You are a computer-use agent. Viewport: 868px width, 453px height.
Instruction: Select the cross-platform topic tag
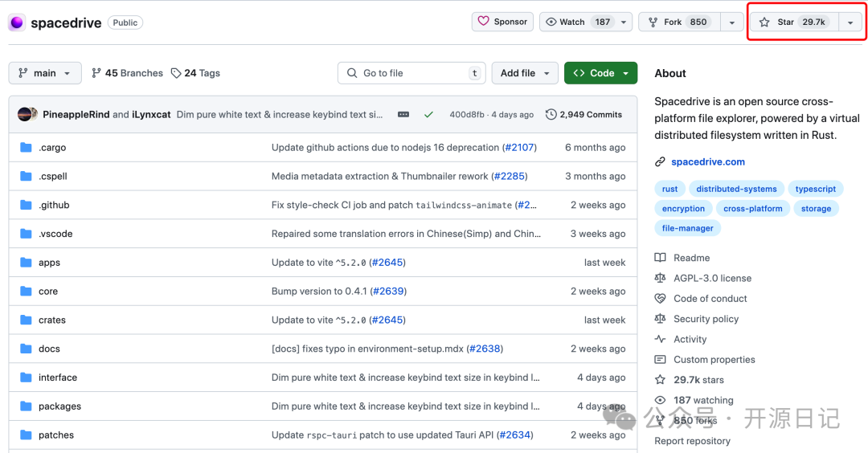pos(753,209)
